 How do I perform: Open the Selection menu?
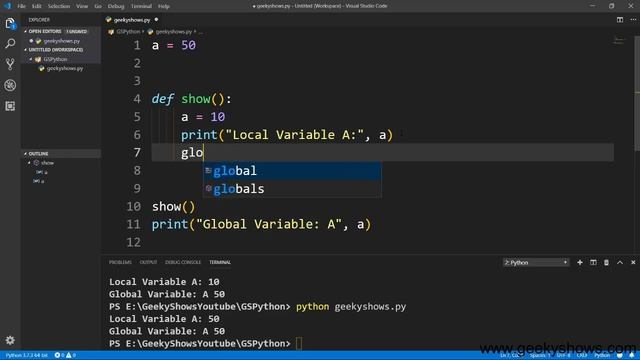coord(59,6)
